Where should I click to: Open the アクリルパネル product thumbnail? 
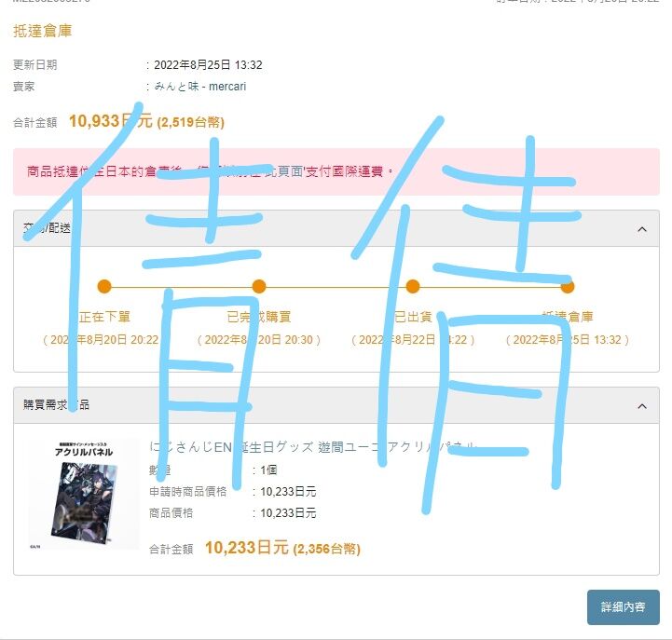[x=84, y=494]
